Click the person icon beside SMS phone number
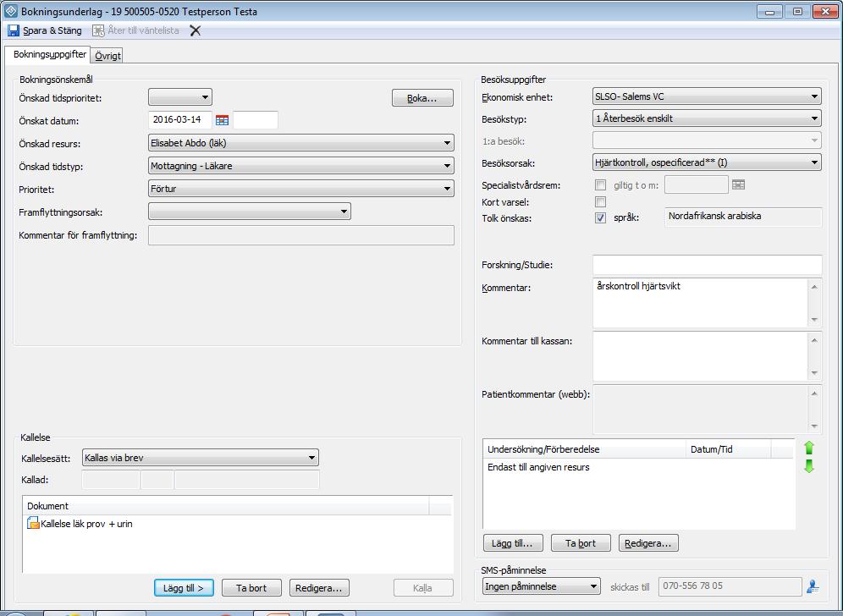843x616 pixels. click(813, 586)
